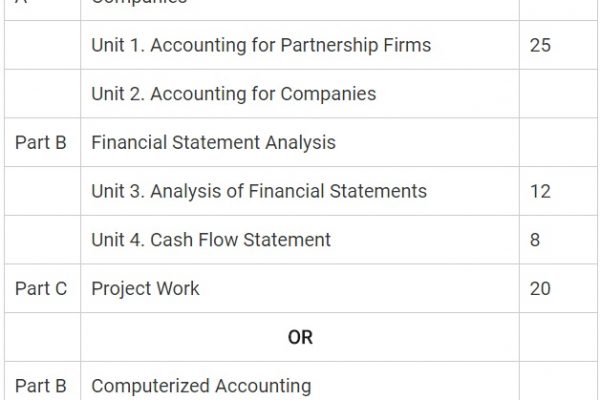600x400 pixels.
Task: Click the Project Work cell text
Action: point(145,289)
